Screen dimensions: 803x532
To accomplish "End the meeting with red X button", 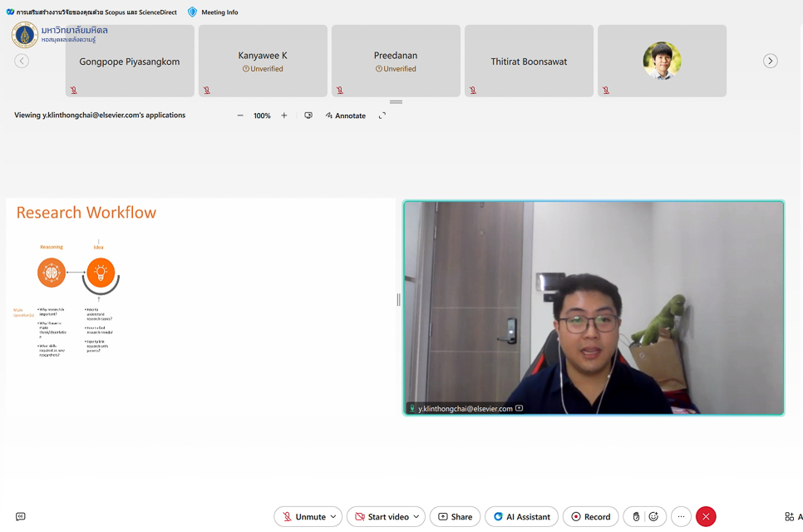I will tap(706, 516).
